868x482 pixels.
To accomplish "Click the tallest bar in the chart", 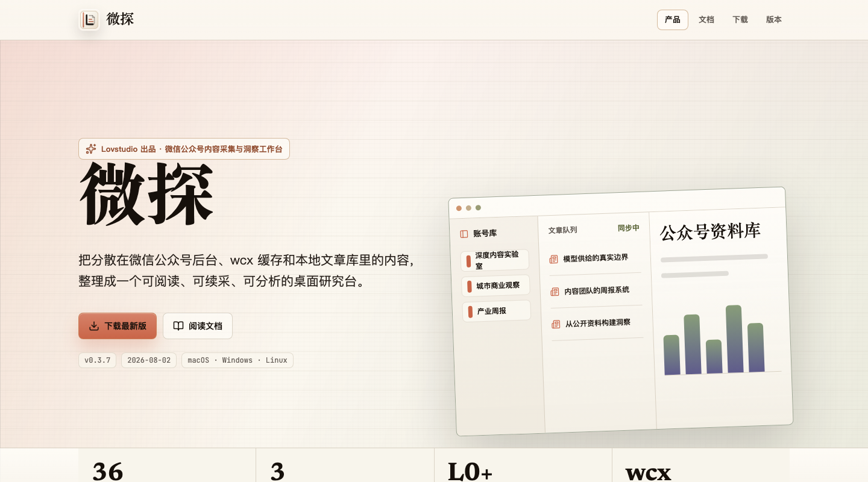I will coord(734,339).
